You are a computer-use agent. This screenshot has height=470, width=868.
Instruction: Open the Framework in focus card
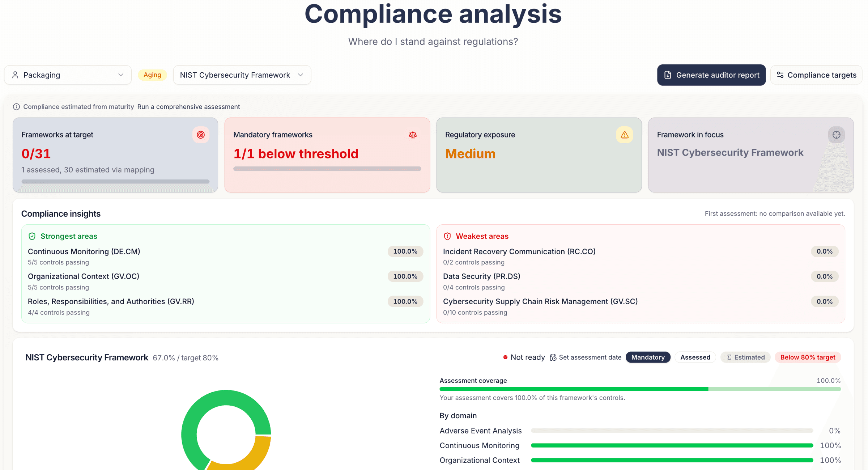751,155
